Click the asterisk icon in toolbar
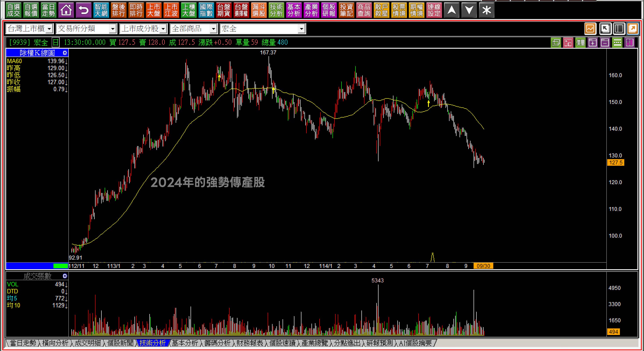This screenshot has width=644, height=351. click(x=487, y=10)
